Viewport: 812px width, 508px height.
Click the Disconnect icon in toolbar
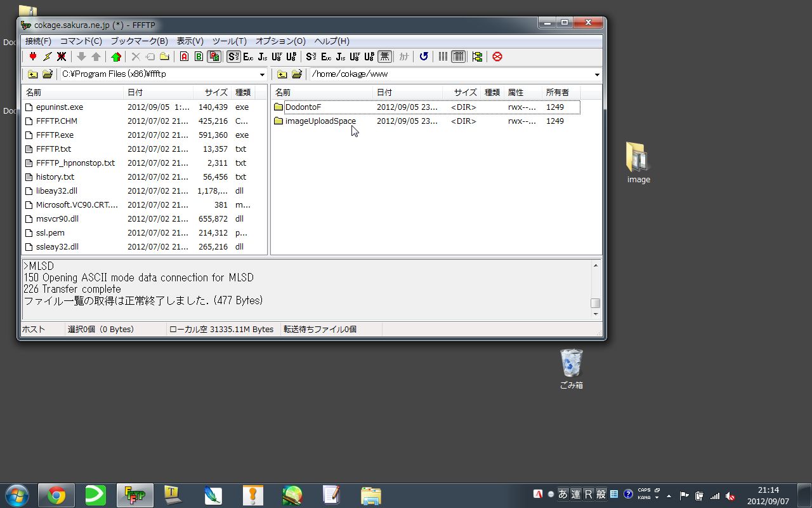62,57
